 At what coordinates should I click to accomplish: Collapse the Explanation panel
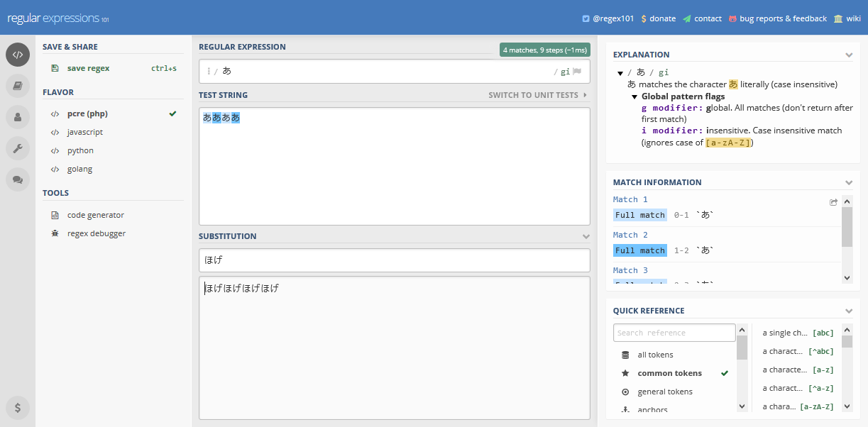tap(849, 55)
